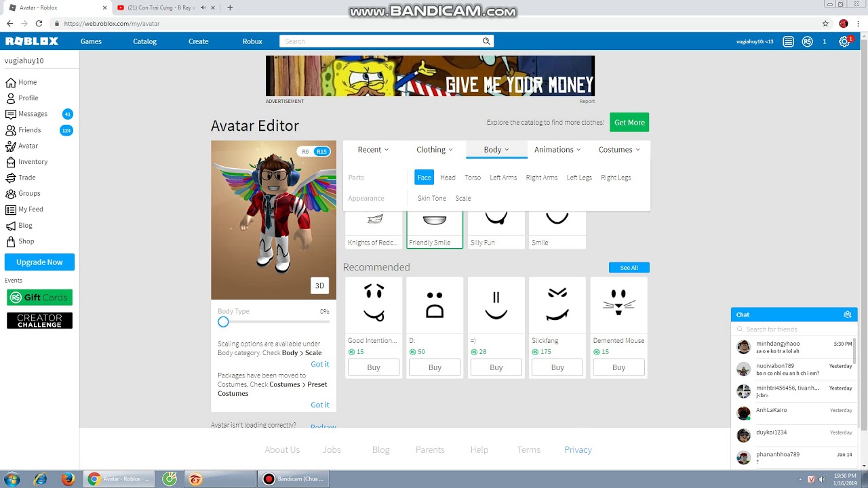Select the Torso body part
The width and height of the screenshot is (868, 488).
coord(473,178)
